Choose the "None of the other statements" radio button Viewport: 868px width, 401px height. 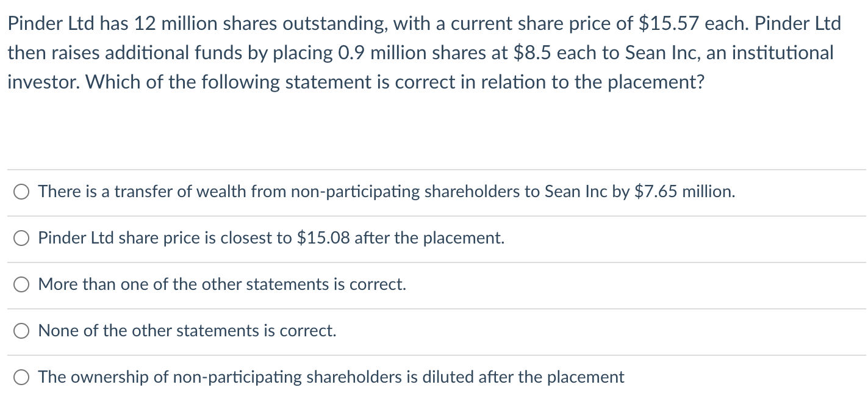point(22,331)
